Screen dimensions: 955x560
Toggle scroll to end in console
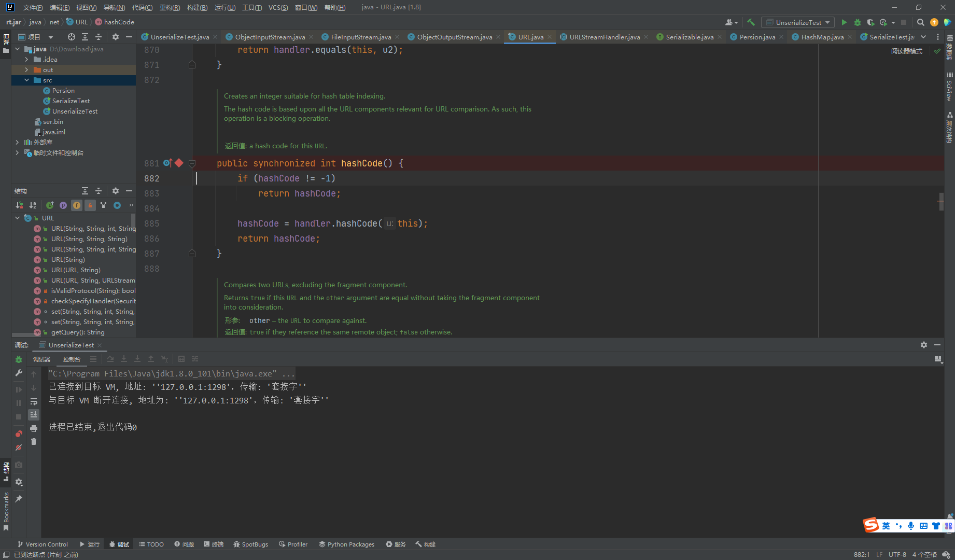tap(34, 415)
